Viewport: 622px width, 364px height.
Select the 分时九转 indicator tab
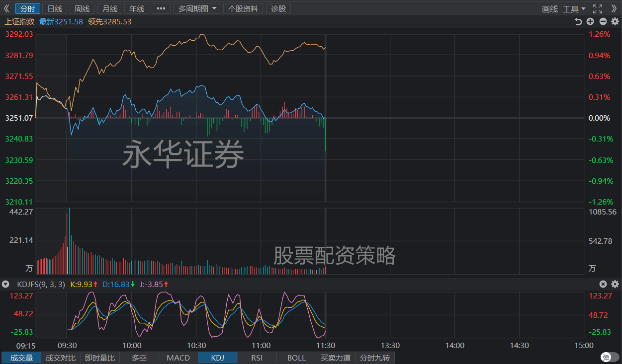[375, 358]
